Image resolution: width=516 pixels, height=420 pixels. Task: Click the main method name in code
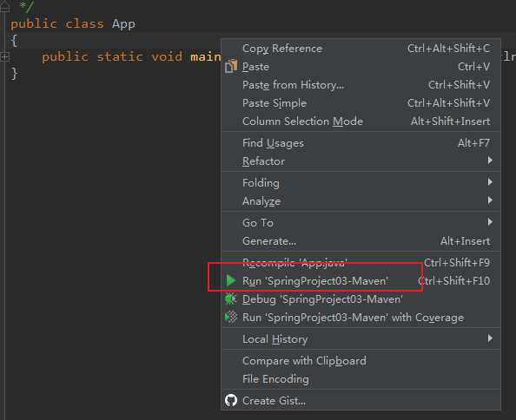click(x=206, y=57)
